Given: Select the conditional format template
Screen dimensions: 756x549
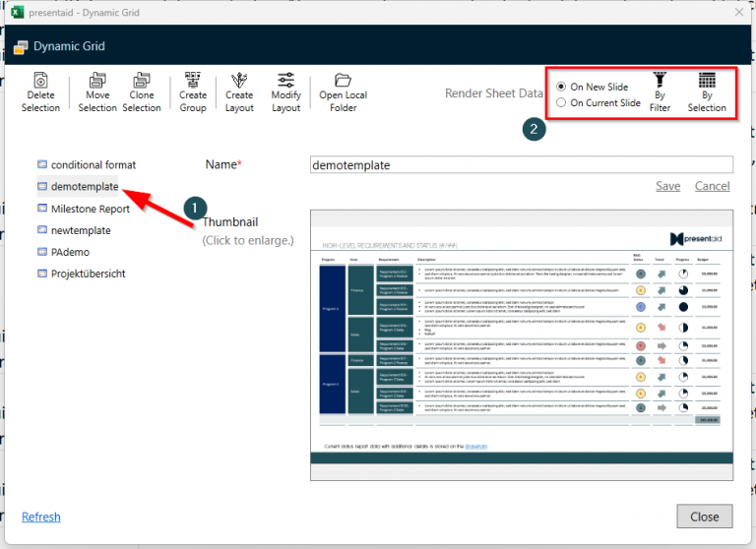Looking at the screenshot, I should 93,164.
